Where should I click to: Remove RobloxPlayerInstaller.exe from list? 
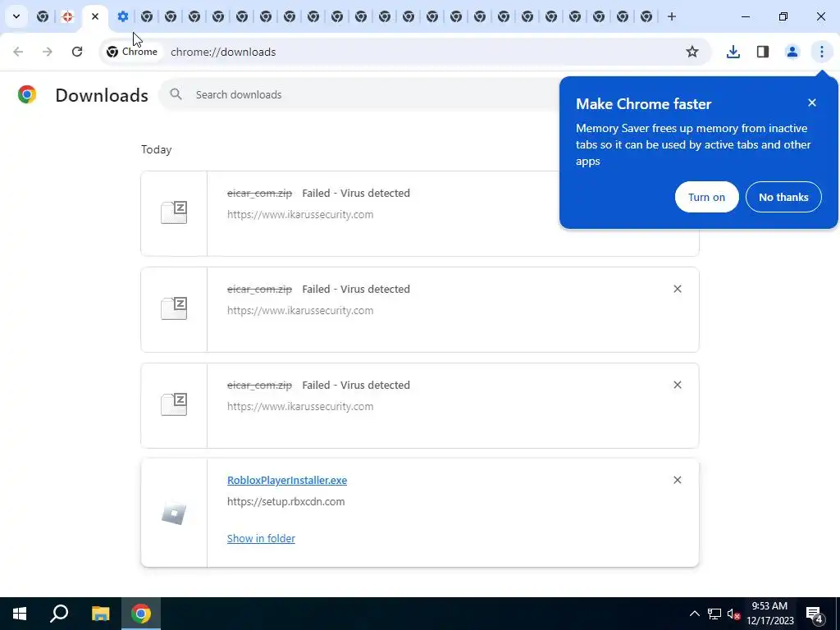pos(677,480)
